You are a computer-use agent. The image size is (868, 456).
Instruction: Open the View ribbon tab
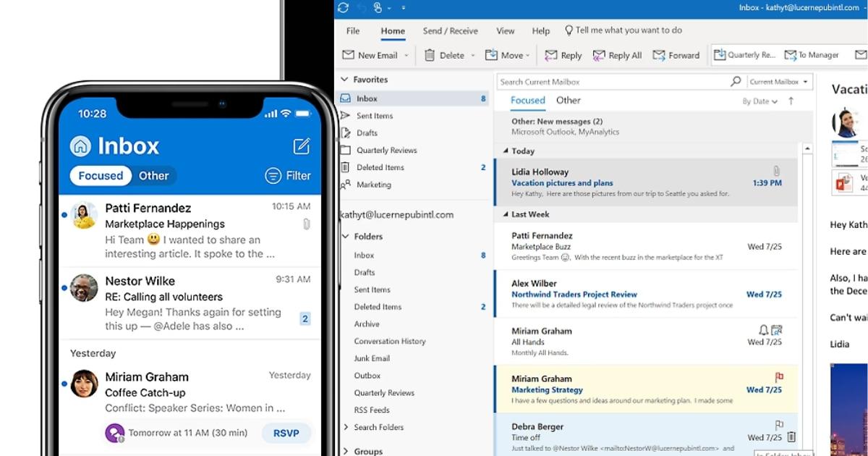(506, 31)
